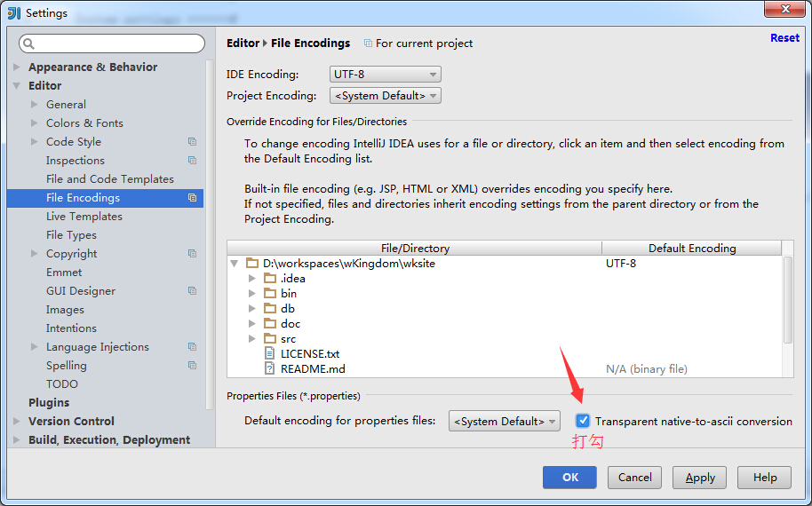This screenshot has height=506, width=812.
Task: Click the search magnifier icon in settings
Action: point(28,44)
